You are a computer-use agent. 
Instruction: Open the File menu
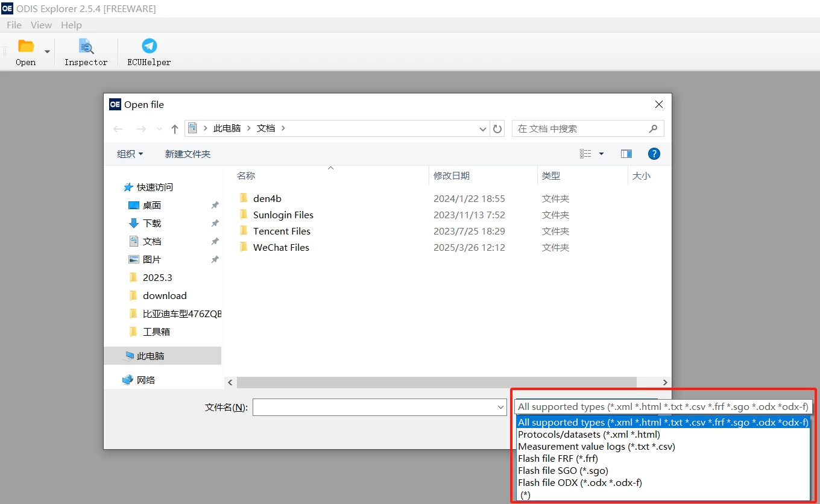pos(14,25)
